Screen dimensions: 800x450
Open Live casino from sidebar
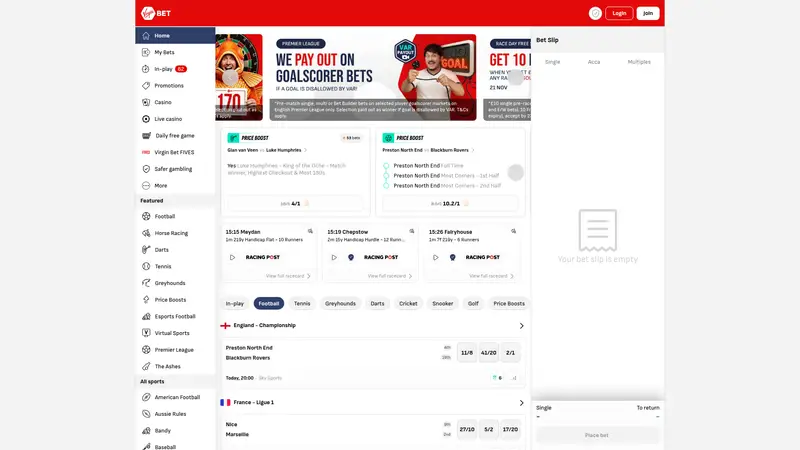click(x=175, y=119)
